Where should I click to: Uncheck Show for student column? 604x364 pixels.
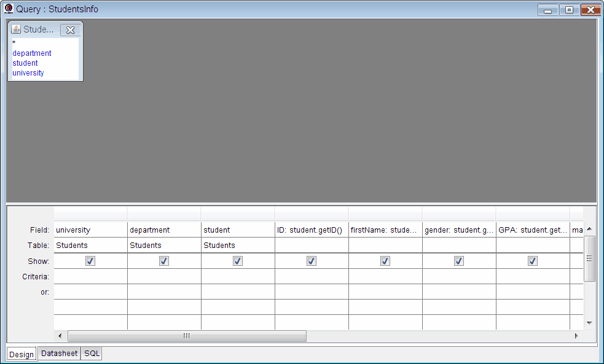[238, 261]
